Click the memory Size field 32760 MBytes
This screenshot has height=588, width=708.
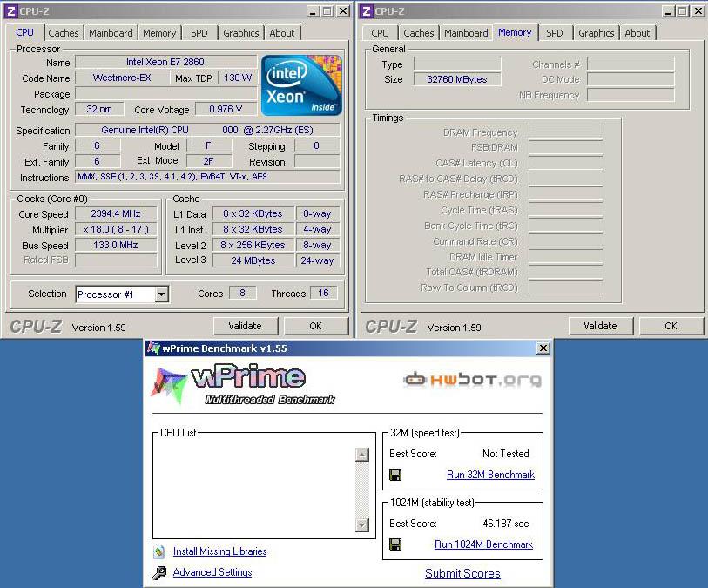point(457,79)
